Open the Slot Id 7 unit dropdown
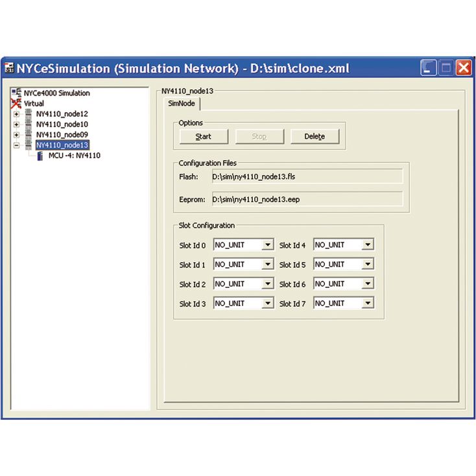 coord(368,303)
